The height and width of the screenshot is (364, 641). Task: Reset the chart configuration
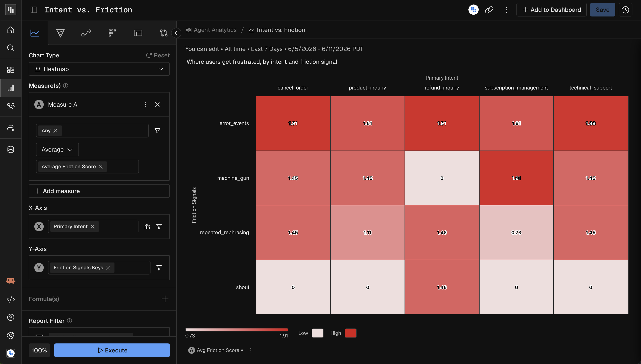(158, 55)
